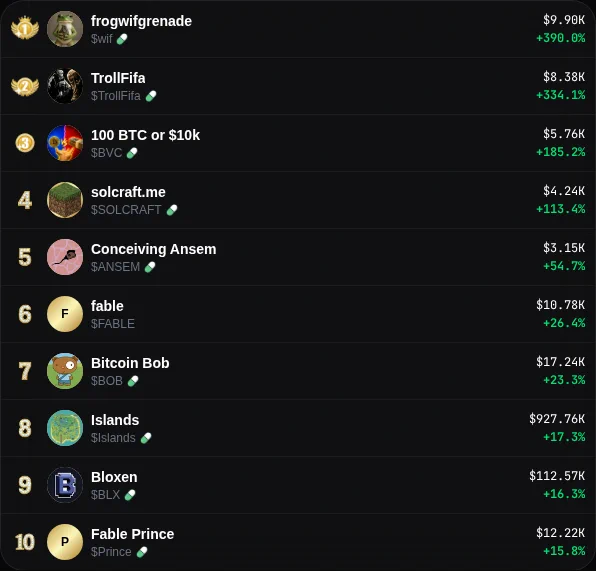
Task: Open the Conceiving Ansem token name
Action: tap(154, 249)
